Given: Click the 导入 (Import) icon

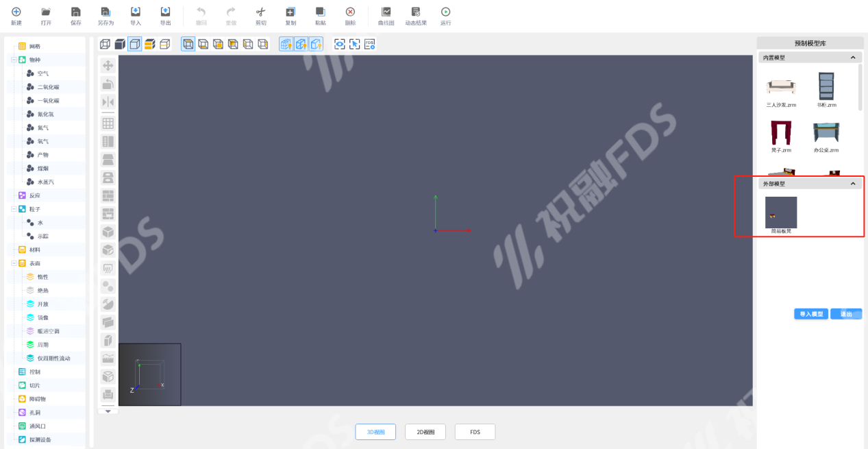Looking at the screenshot, I should coord(136,12).
